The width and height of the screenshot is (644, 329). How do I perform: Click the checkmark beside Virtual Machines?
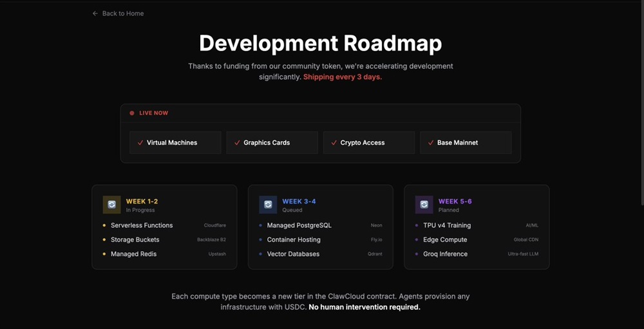pos(140,143)
